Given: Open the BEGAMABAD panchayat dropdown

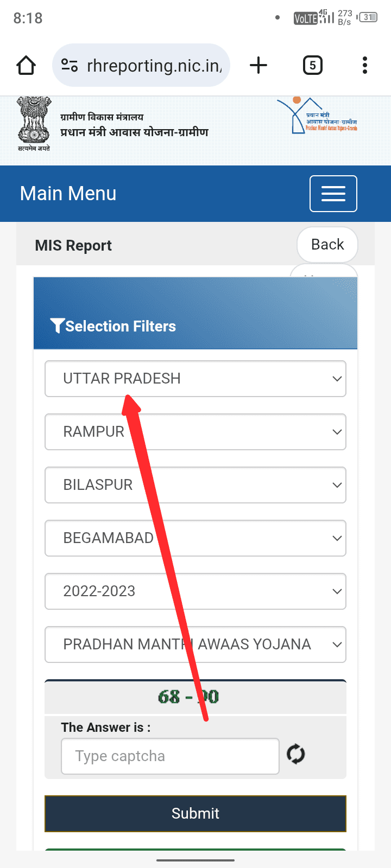Looking at the screenshot, I should click(195, 538).
